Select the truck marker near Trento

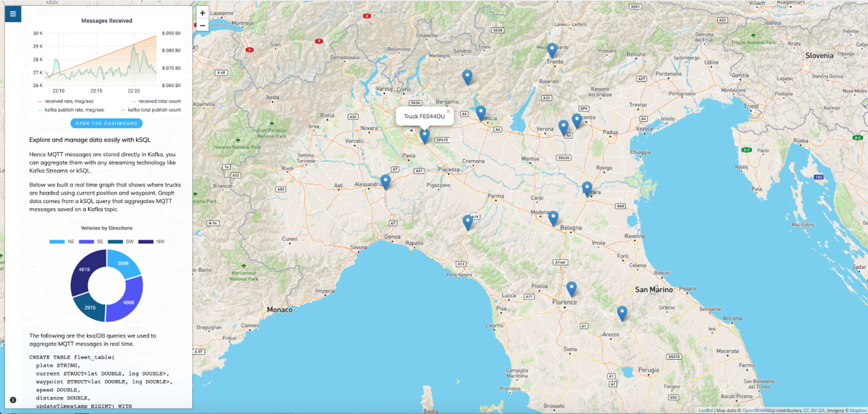click(x=552, y=50)
